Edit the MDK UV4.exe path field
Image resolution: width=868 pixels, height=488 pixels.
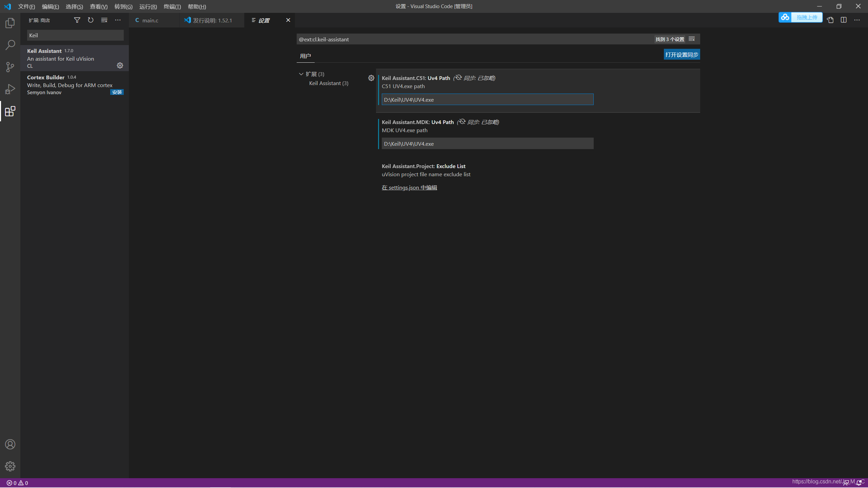[488, 144]
